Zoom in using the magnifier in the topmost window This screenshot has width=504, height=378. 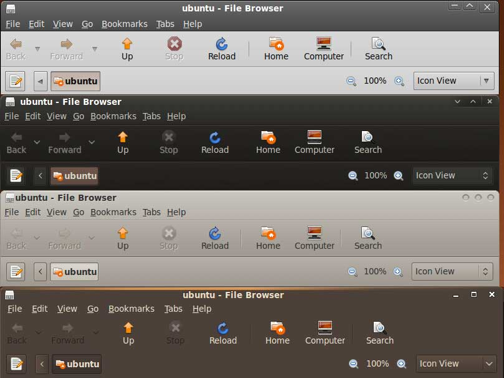pos(399,81)
